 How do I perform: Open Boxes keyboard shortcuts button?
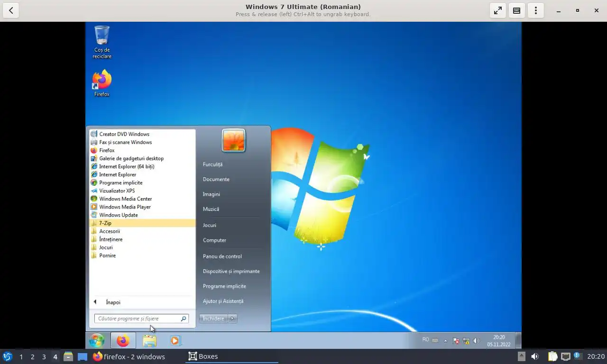(x=516, y=10)
